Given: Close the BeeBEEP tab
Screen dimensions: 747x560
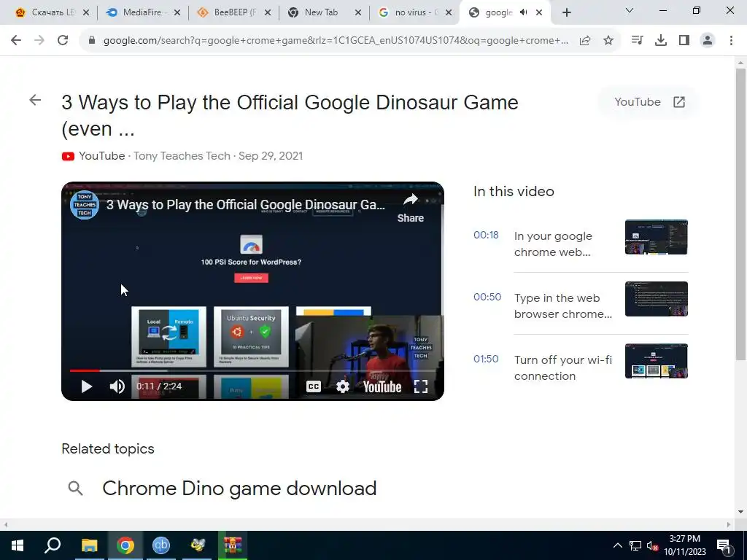Looking at the screenshot, I should coord(267,13).
